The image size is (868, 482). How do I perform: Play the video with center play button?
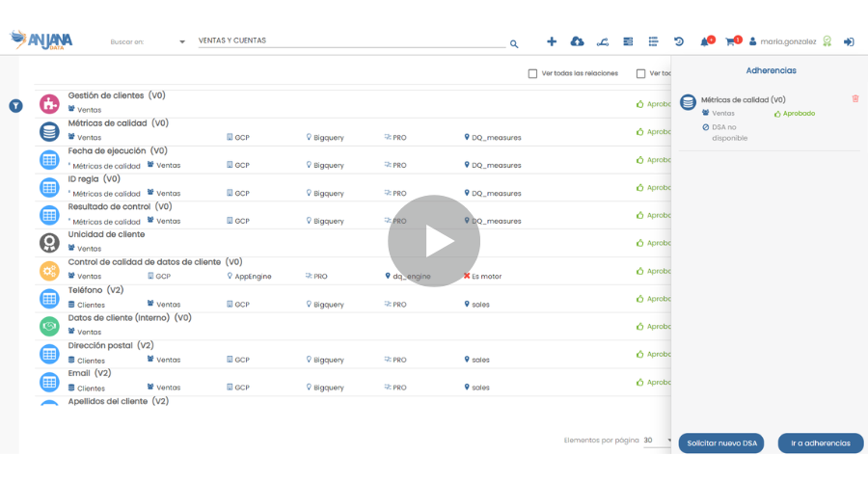(434, 241)
